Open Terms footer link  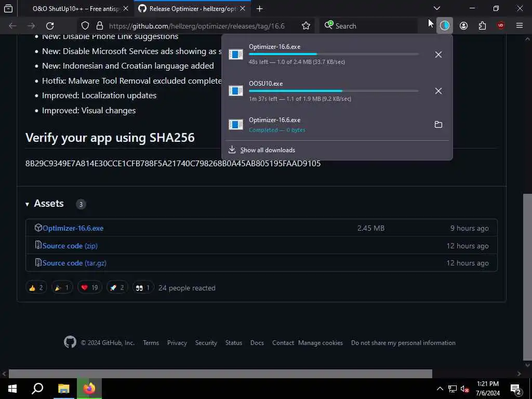pyautogui.click(x=151, y=343)
